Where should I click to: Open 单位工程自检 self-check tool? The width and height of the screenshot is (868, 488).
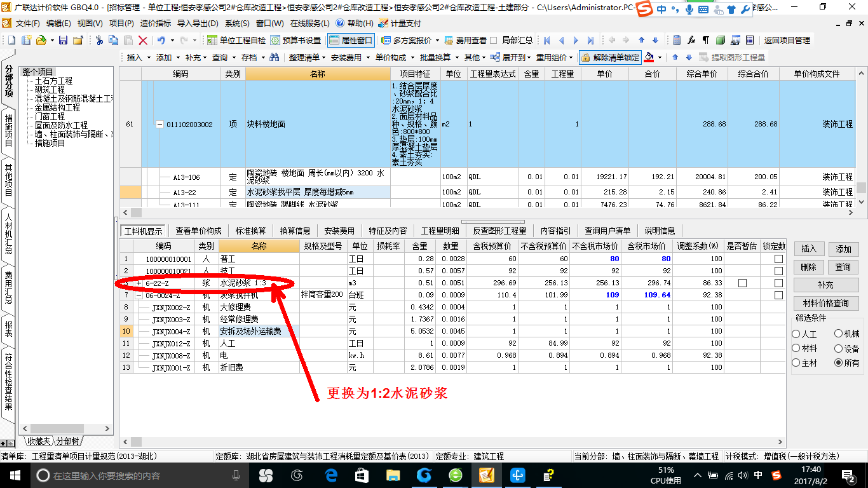click(x=236, y=40)
